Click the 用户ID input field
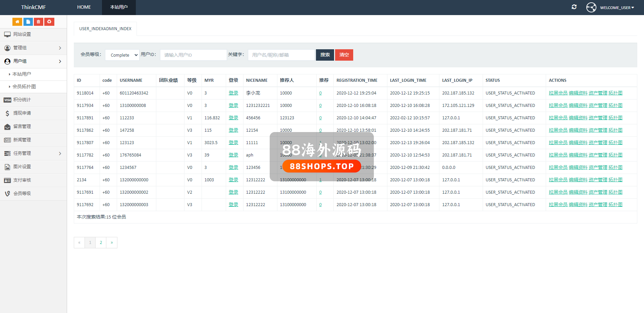The width and height of the screenshot is (644, 313). point(193,55)
